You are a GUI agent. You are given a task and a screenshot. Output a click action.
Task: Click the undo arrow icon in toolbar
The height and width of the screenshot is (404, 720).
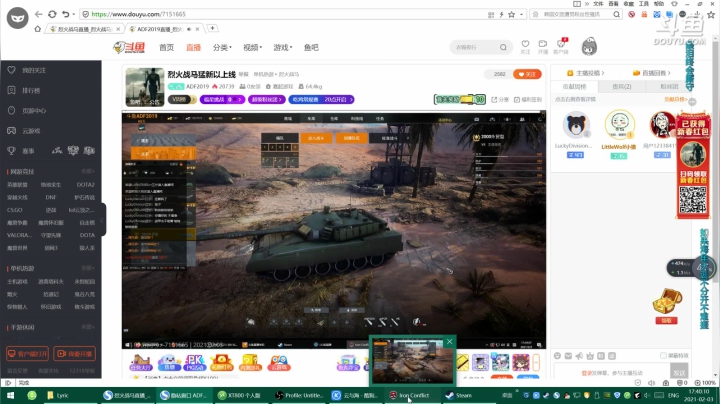point(66,14)
